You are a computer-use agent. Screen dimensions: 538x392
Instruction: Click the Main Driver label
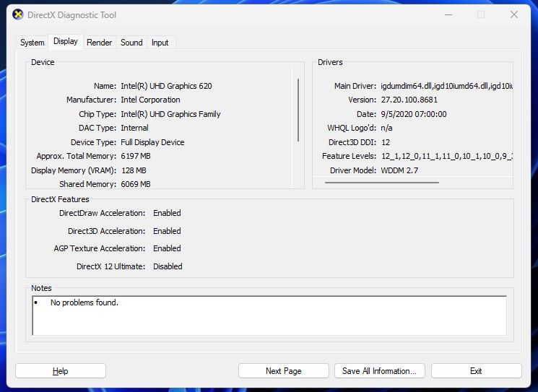coord(355,86)
